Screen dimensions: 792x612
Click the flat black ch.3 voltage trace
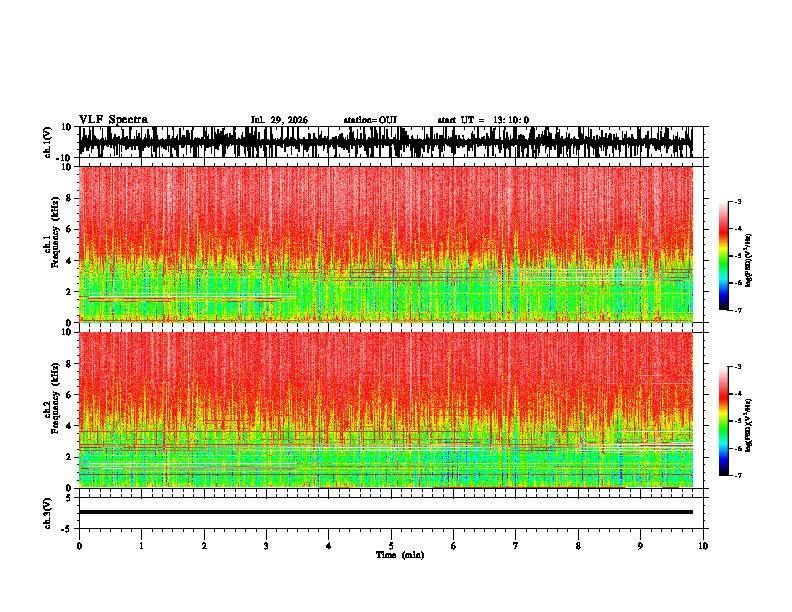(x=385, y=512)
